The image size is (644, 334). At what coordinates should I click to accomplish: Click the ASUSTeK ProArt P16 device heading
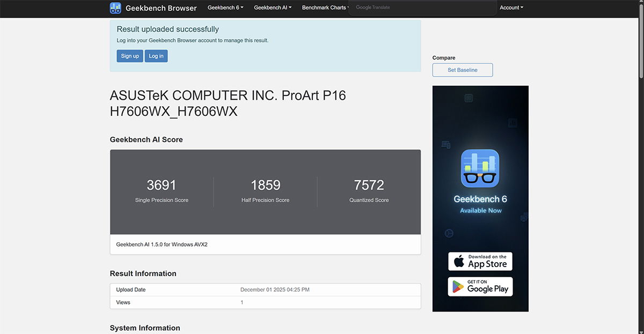(228, 103)
